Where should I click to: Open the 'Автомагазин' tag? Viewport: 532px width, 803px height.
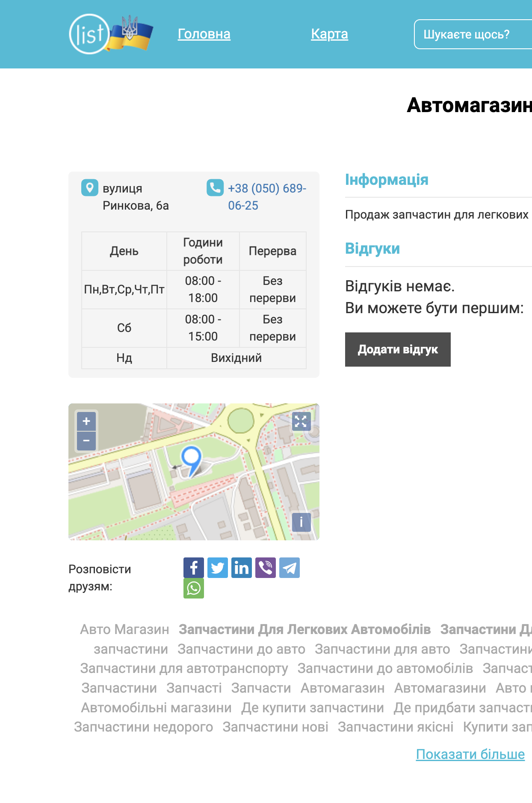[x=343, y=688]
